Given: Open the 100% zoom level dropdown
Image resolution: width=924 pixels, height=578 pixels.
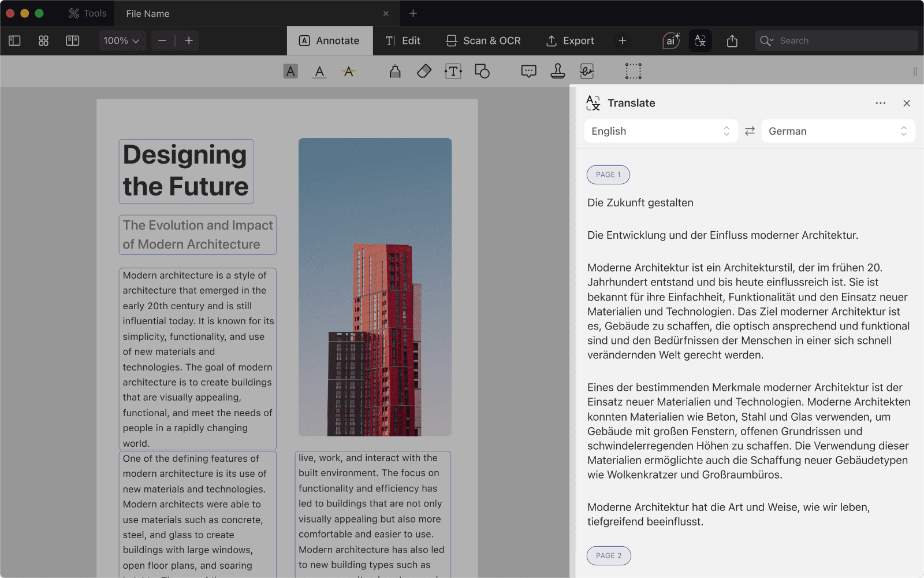Looking at the screenshot, I should click(x=121, y=41).
